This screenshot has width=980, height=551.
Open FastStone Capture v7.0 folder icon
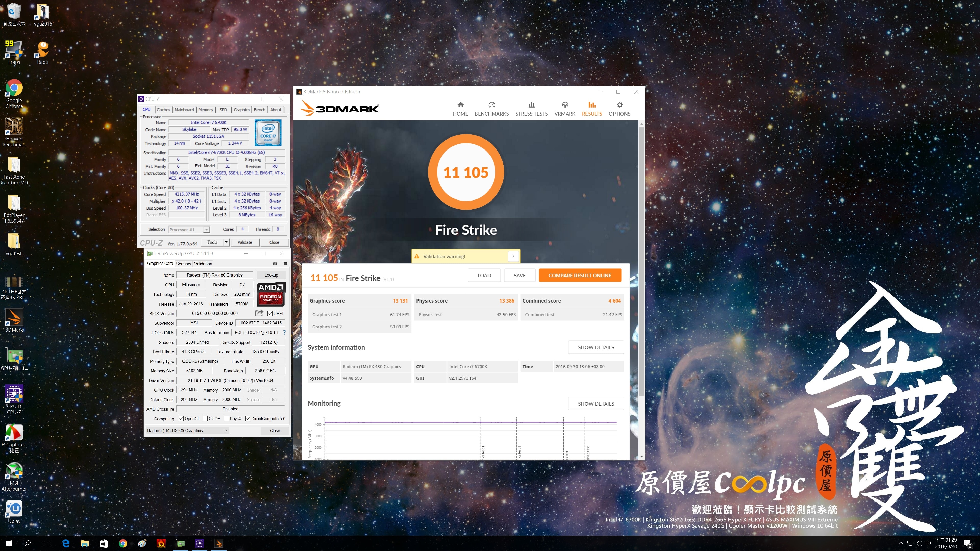coord(14,170)
